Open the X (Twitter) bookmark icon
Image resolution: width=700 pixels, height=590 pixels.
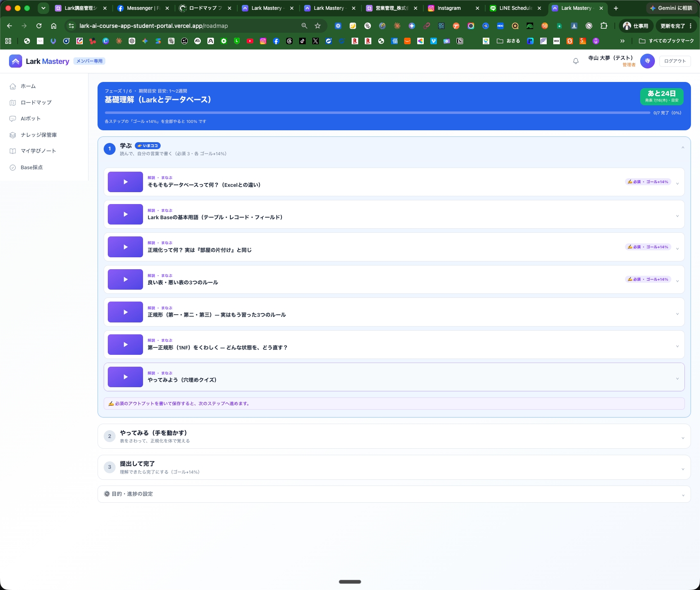click(316, 41)
